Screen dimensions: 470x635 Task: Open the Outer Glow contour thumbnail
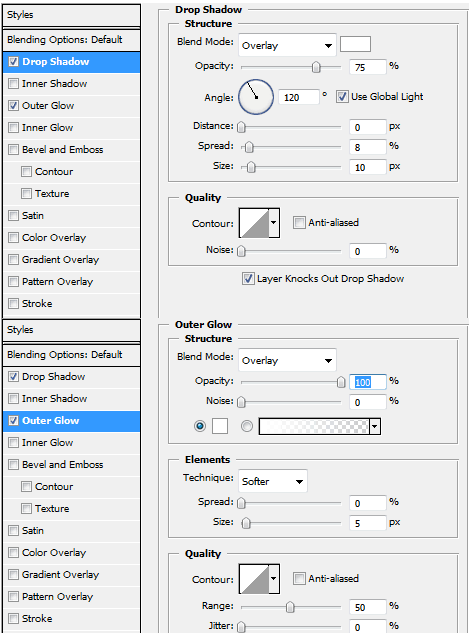pyautogui.click(x=254, y=579)
